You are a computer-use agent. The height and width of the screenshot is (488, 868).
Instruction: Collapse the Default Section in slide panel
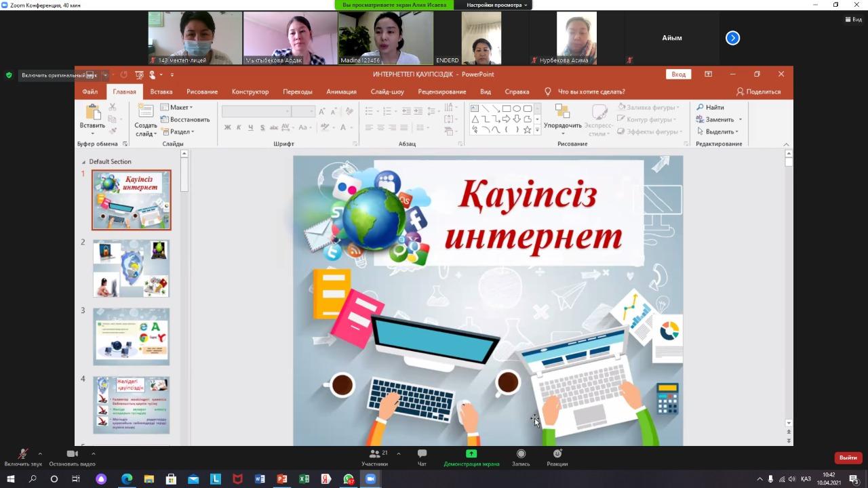coord(84,162)
